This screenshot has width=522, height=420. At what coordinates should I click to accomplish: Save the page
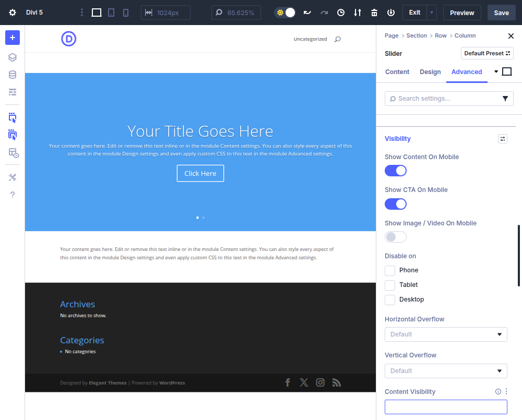501,13
